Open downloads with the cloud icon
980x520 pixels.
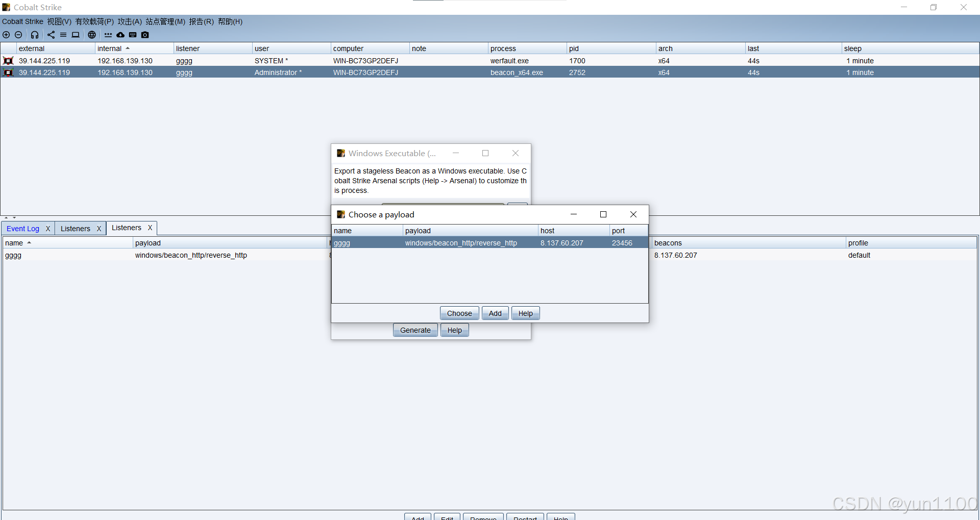120,35
